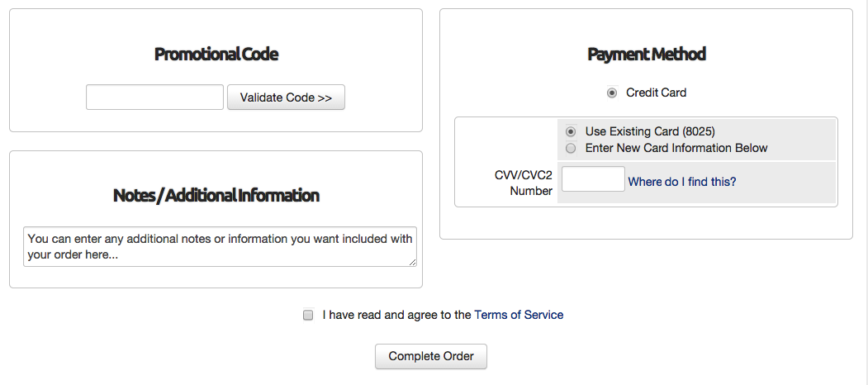This screenshot has height=385, width=868.
Task: Click the "Credit Card" option label text
Action: click(657, 93)
